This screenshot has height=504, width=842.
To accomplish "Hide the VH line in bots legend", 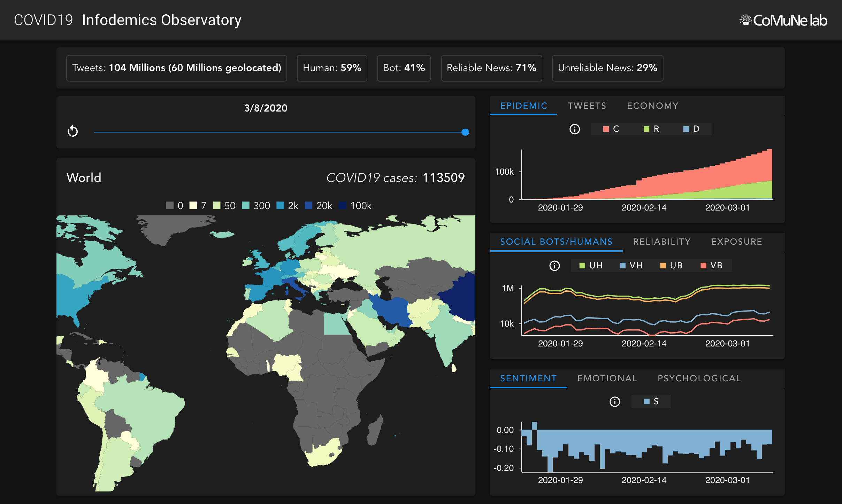I will pyautogui.click(x=631, y=266).
